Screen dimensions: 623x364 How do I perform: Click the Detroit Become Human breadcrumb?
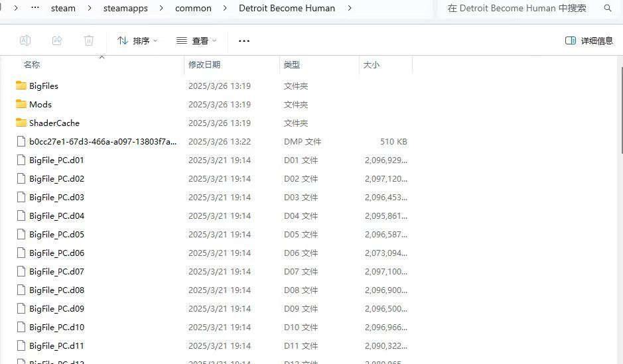287,9
